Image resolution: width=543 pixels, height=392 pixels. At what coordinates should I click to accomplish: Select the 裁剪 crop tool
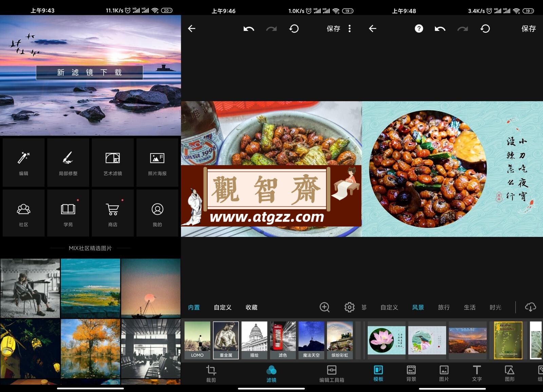(211, 374)
